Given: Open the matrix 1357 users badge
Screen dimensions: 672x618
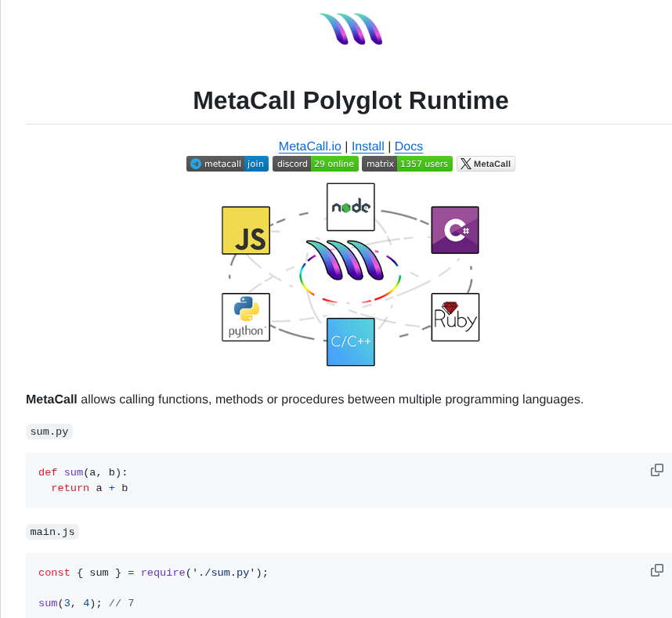Looking at the screenshot, I should point(407,164).
